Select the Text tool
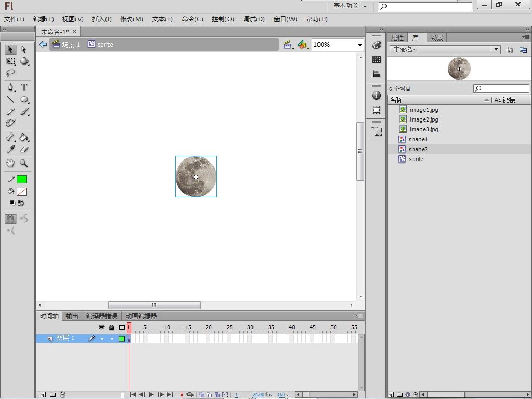 click(24, 87)
